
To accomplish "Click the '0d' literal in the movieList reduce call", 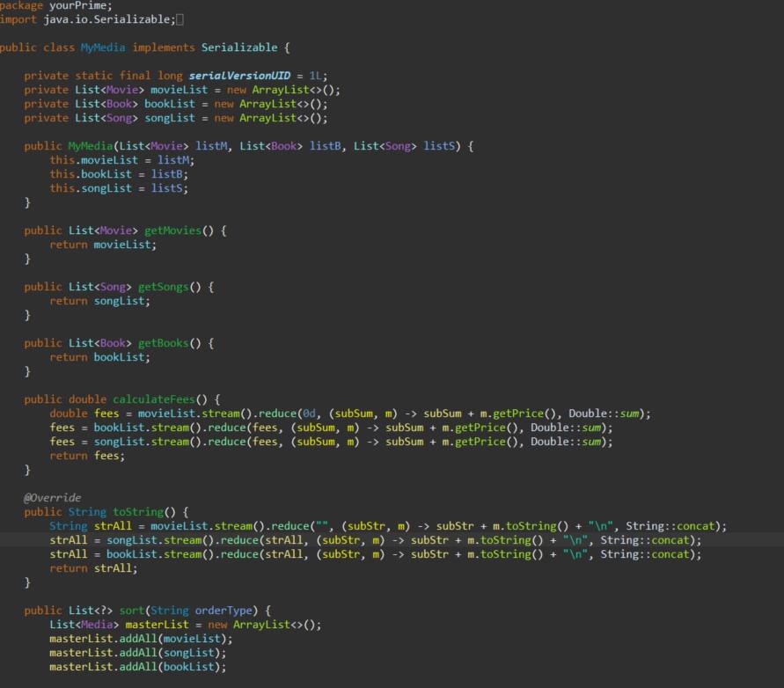I will (309, 414).
